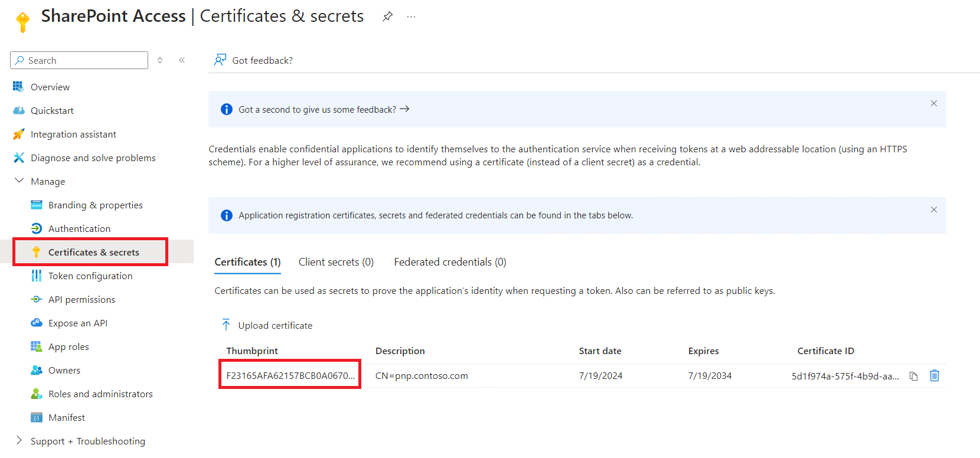Click the certificate thumbnail F23165AFA62157BCB0A0670
Image resolution: width=980 pixels, height=458 pixels.
(290, 375)
